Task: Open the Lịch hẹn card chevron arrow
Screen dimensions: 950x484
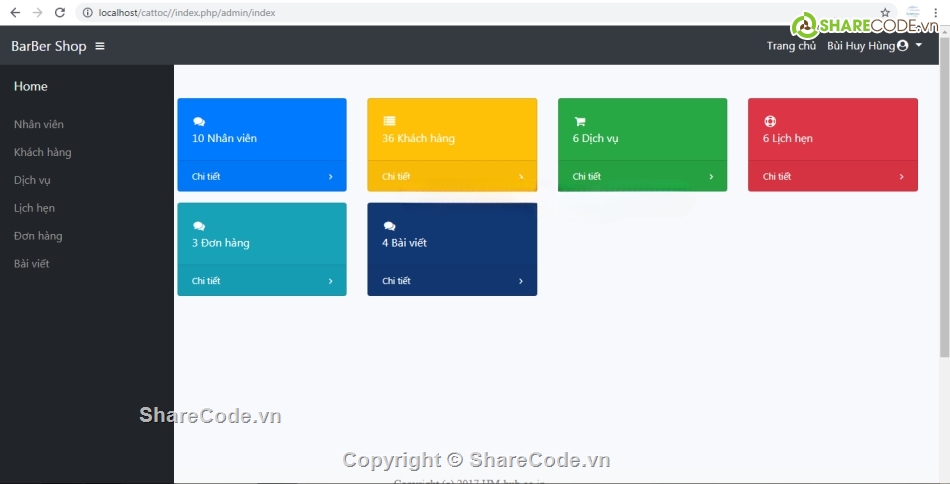Action: [901, 177]
